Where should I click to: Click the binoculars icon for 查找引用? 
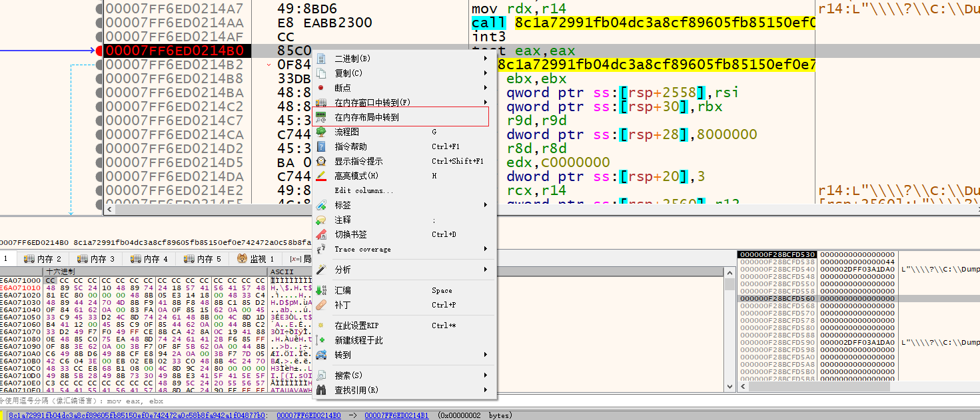click(x=321, y=390)
